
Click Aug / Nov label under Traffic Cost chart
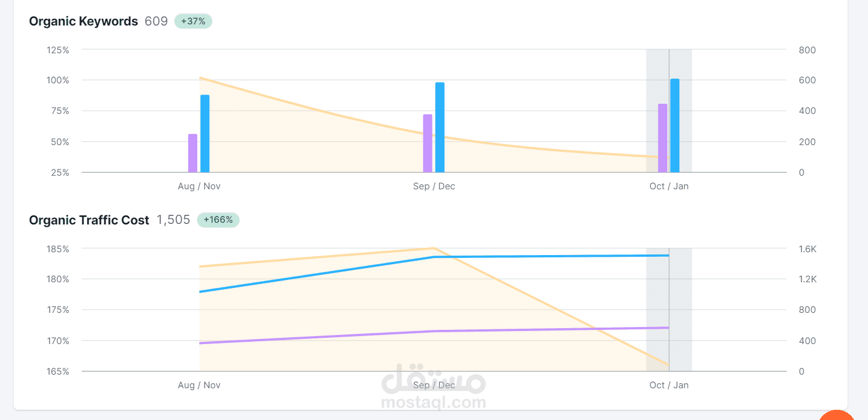point(199,385)
